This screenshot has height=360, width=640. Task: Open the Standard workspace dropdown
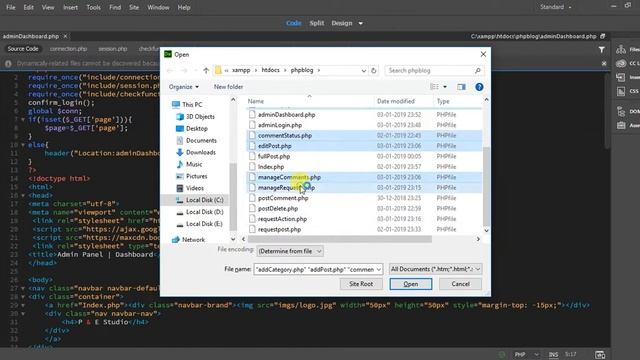556,7
